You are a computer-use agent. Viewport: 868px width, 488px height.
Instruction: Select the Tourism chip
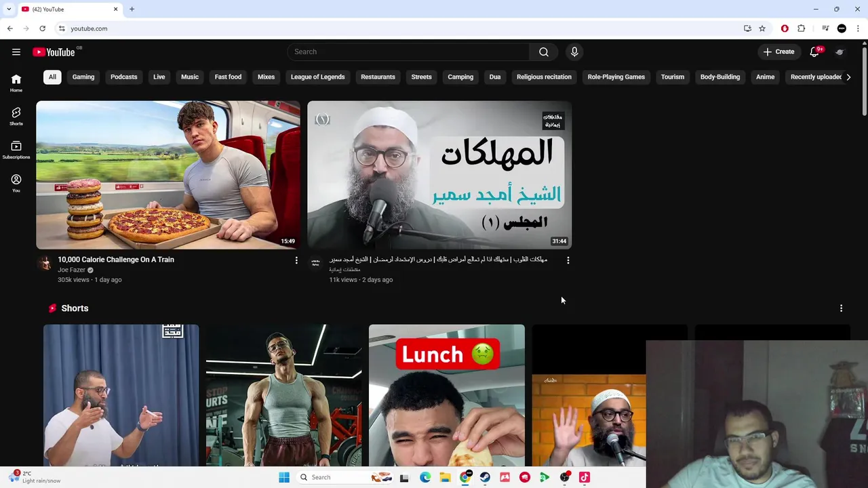point(673,77)
